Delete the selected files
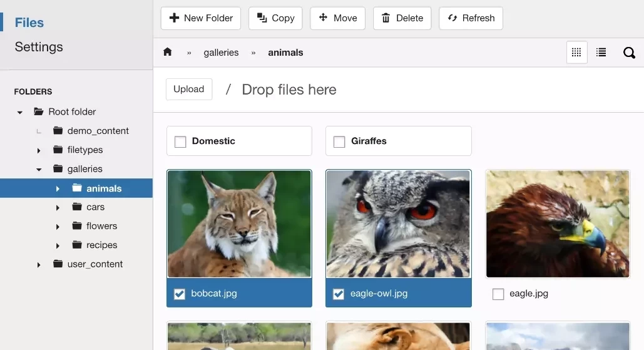Viewport: 644px width, 350px height. click(402, 18)
